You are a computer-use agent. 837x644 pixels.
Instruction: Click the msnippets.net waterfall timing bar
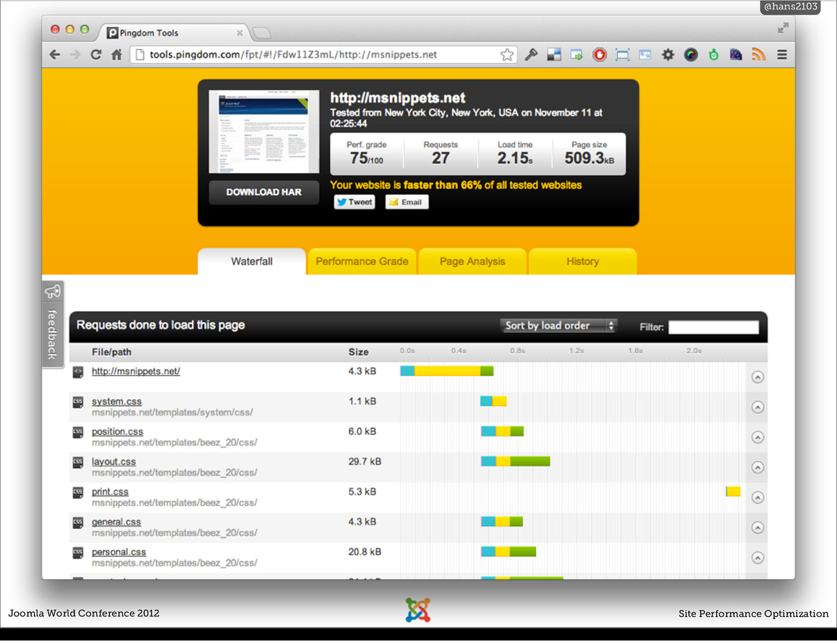click(x=447, y=371)
